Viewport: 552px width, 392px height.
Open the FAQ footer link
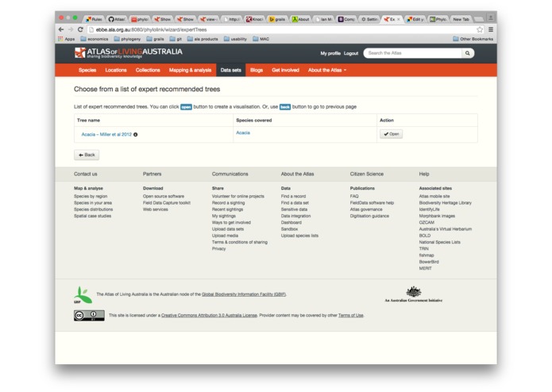click(x=353, y=197)
